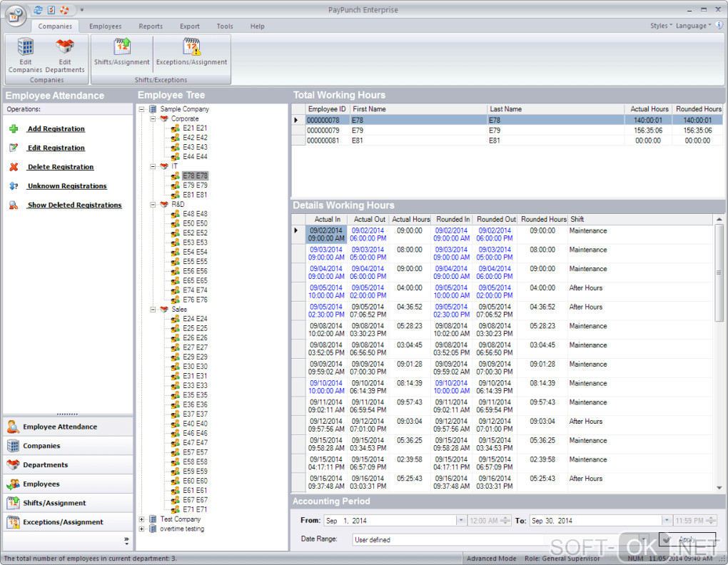Screen dimensions: 728x565
Task: Select employee E79 E79 in the tree
Action: [x=194, y=185]
